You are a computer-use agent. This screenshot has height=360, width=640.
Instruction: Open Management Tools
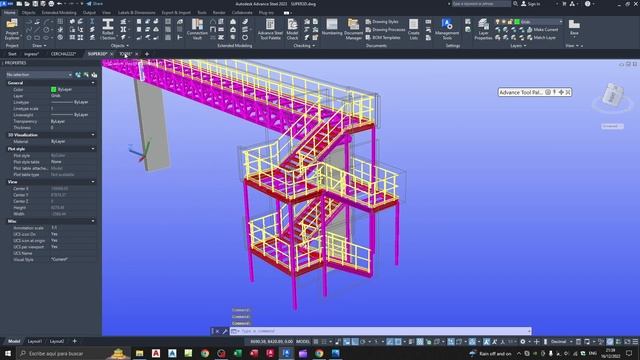[447, 29]
